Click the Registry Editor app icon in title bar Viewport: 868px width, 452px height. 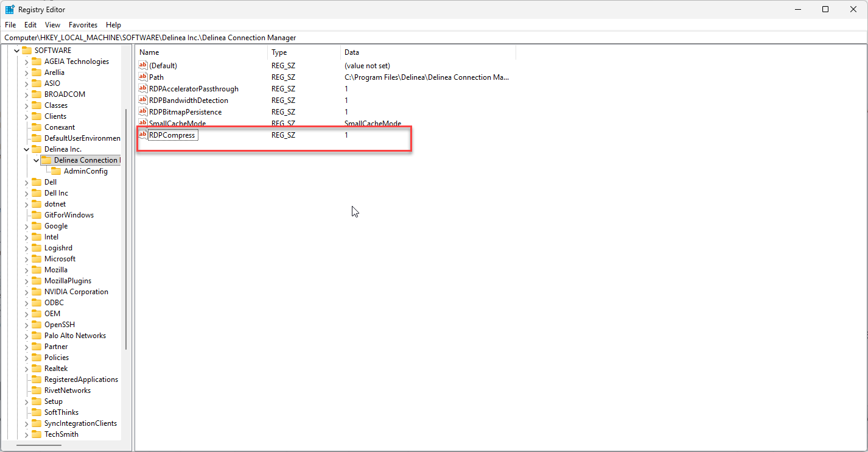pos(10,9)
